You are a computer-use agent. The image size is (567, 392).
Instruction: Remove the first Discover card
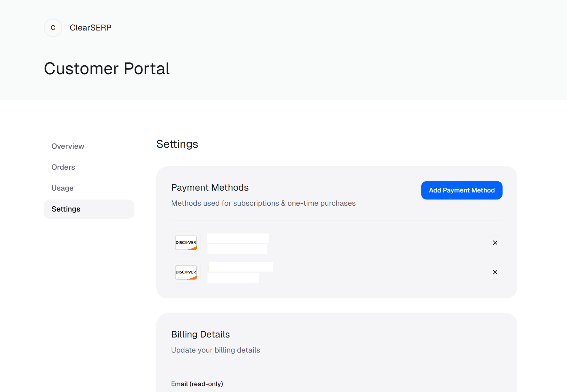(x=495, y=243)
